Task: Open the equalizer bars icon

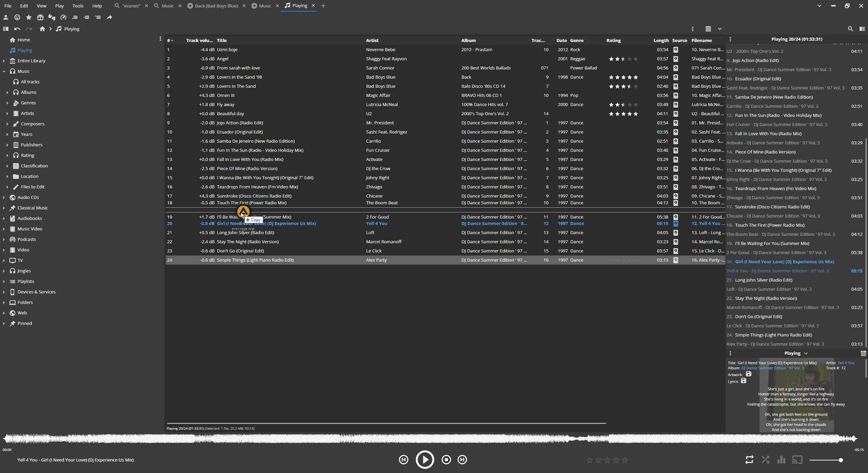Action: click(781, 460)
